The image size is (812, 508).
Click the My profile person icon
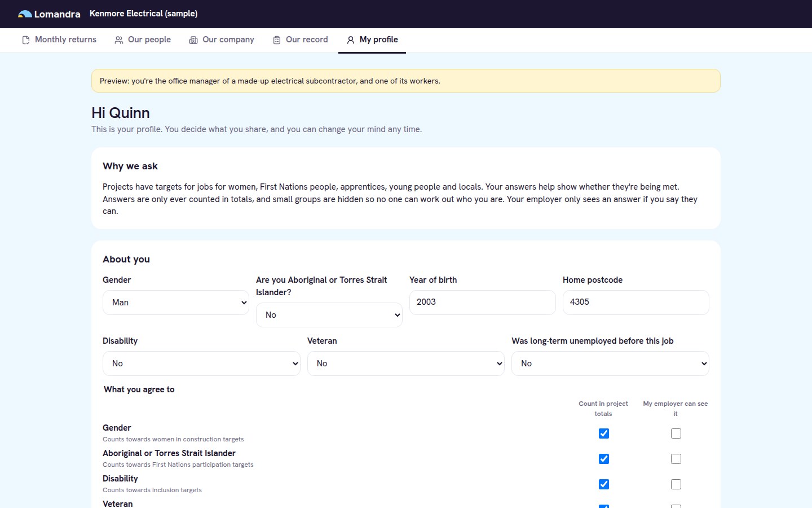click(x=351, y=40)
